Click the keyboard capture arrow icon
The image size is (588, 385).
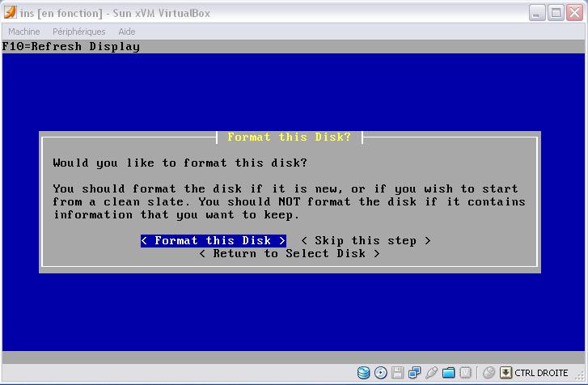click(506, 373)
